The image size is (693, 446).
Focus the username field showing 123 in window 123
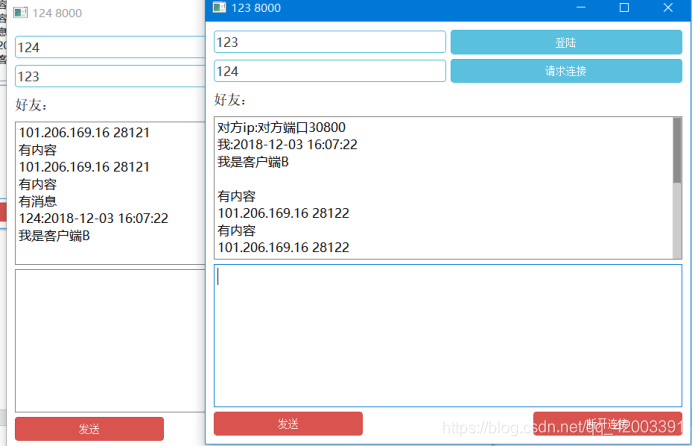(330, 42)
